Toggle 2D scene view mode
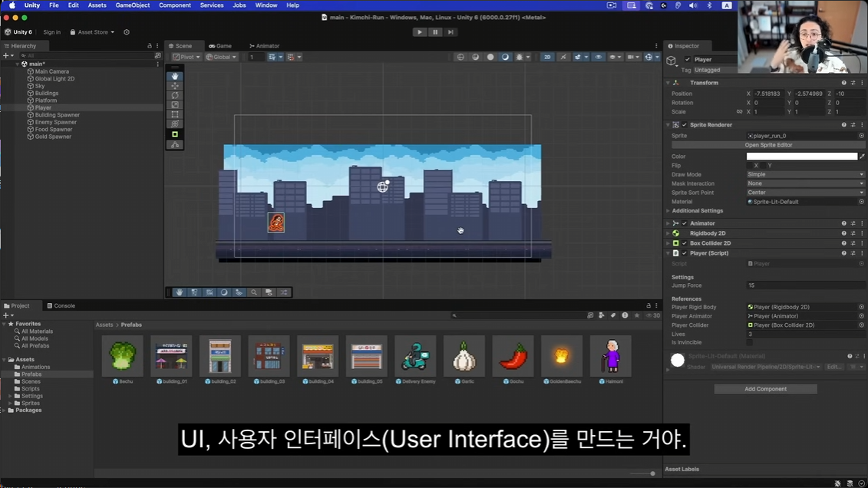The width and height of the screenshot is (868, 488). point(547,57)
